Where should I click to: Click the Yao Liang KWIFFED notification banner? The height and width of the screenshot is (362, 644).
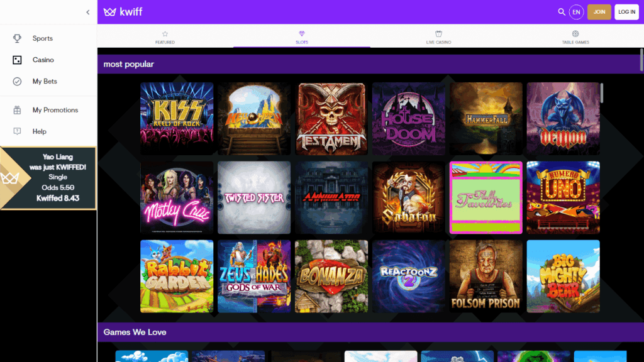[48, 178]
